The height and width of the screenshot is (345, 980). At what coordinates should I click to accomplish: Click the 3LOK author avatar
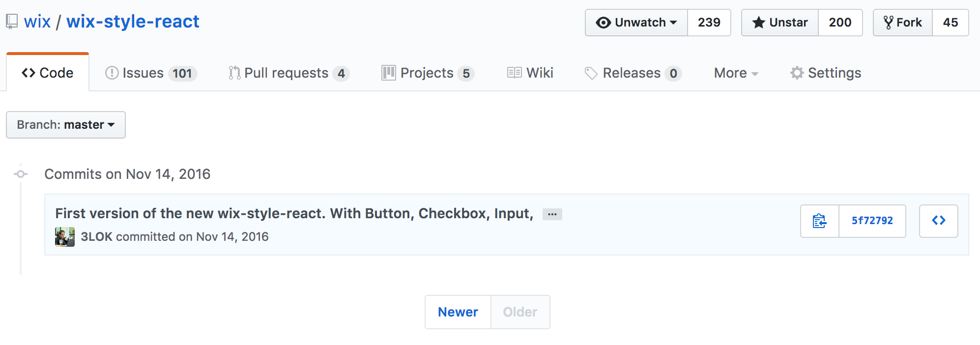pyautogui.click(x=65, y=237)
